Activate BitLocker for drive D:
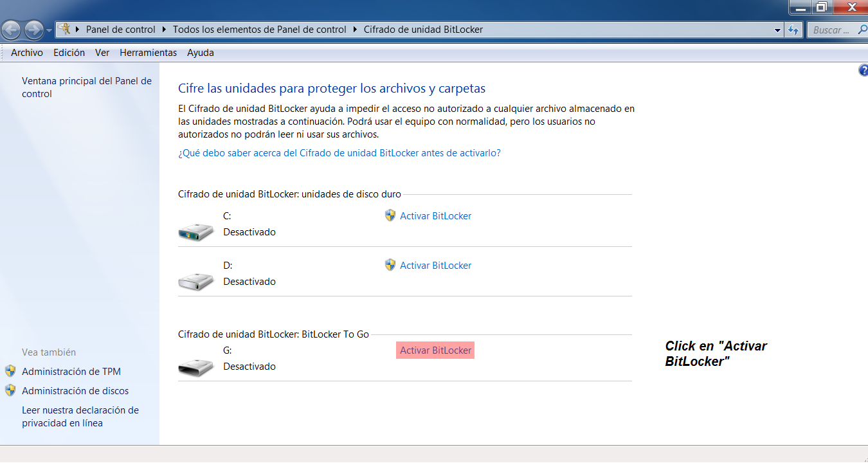The height and width of the screenshot is (463, 868). click(x=436, y=266)
